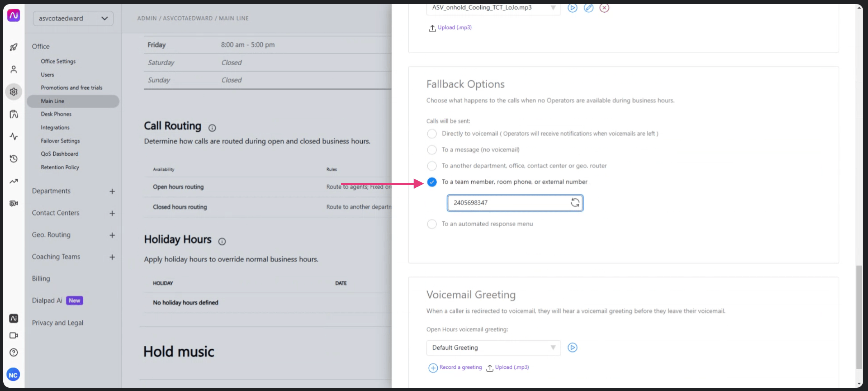Viewport: 868px width, 391px height.
Task: Expand the Departments section
Action: click(51, 191)
